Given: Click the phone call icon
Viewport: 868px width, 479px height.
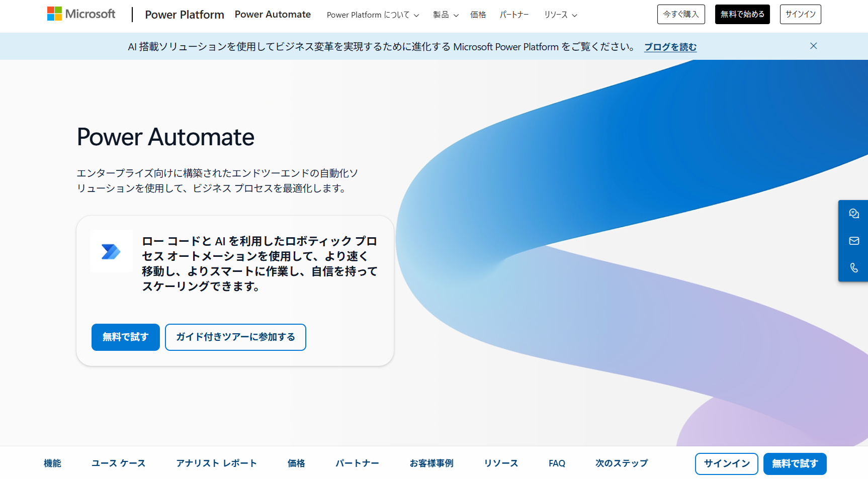Looking at the screenshot, I should (853, 268).
